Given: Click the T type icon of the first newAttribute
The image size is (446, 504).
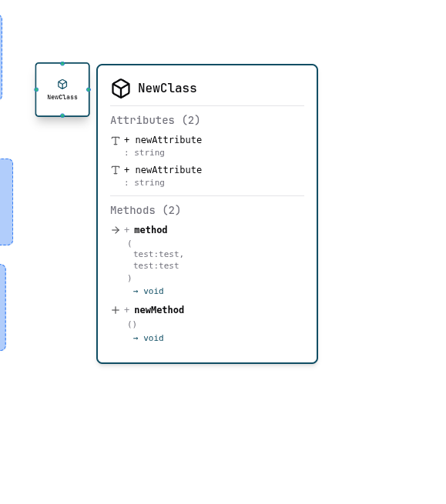Looking at the screenshot, I should click(116, 141).
